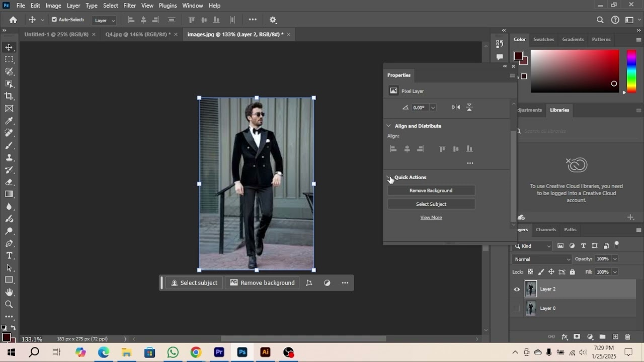Create new layer icon in Layers panel
Viewport: 644px width, 362px height.
coord(615,336)
